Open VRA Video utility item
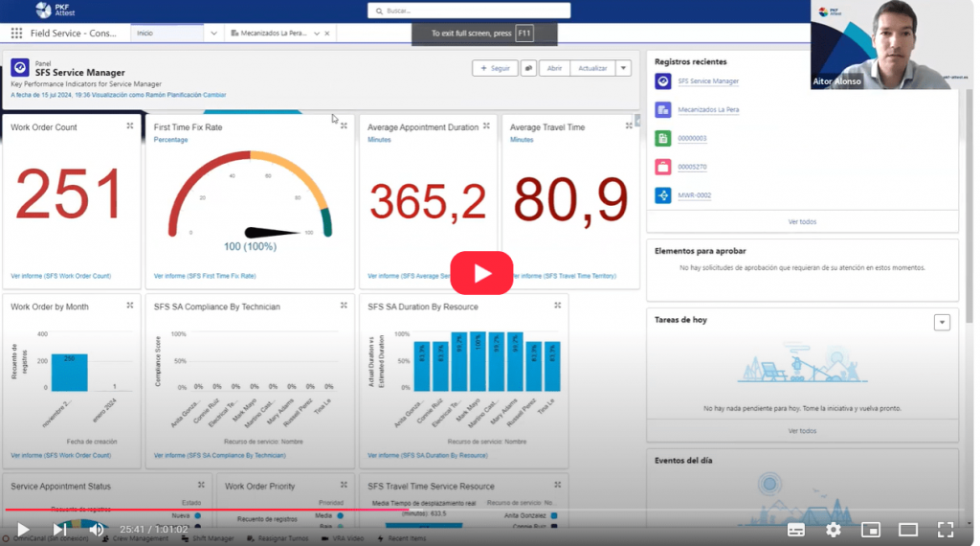 [343, 538]
